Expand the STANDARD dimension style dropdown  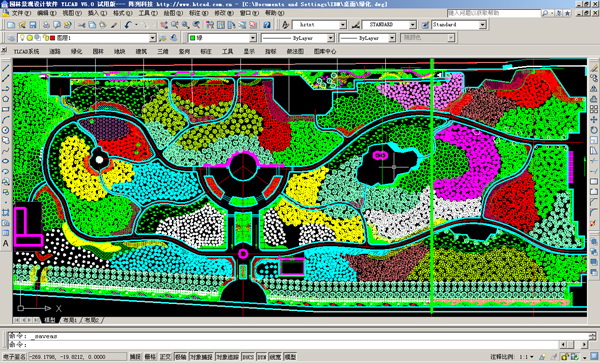413,25
